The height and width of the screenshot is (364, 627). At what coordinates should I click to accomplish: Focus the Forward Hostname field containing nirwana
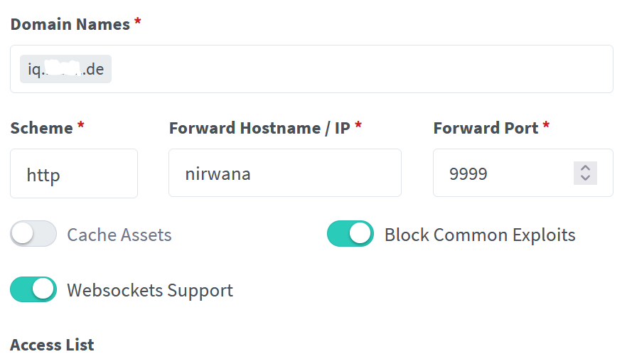(x=284, y=173)
